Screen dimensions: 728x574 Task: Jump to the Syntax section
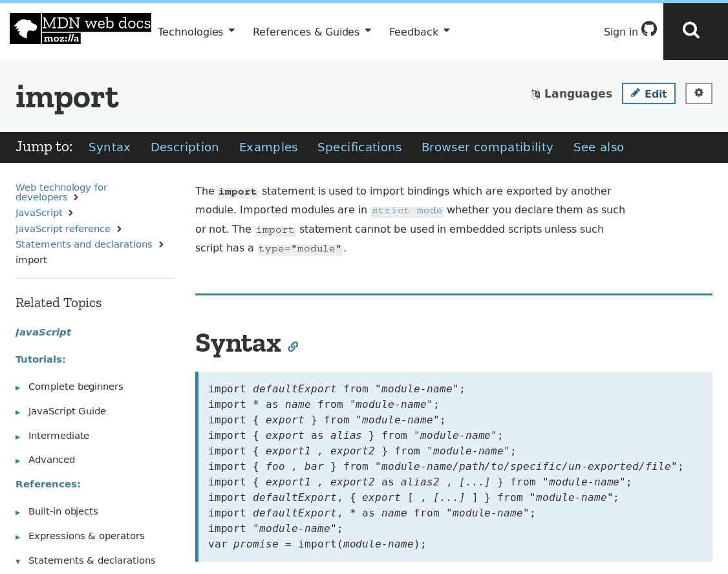coord(109,147)
